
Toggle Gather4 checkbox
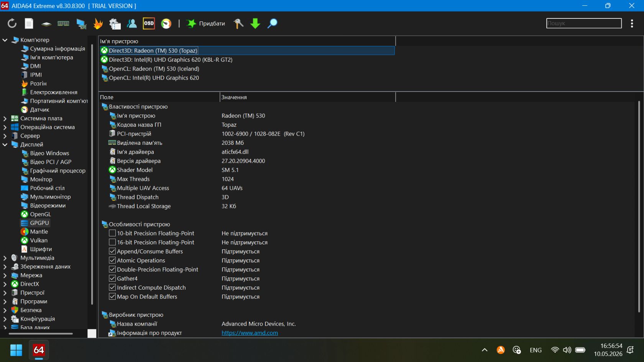pos(112,278)
